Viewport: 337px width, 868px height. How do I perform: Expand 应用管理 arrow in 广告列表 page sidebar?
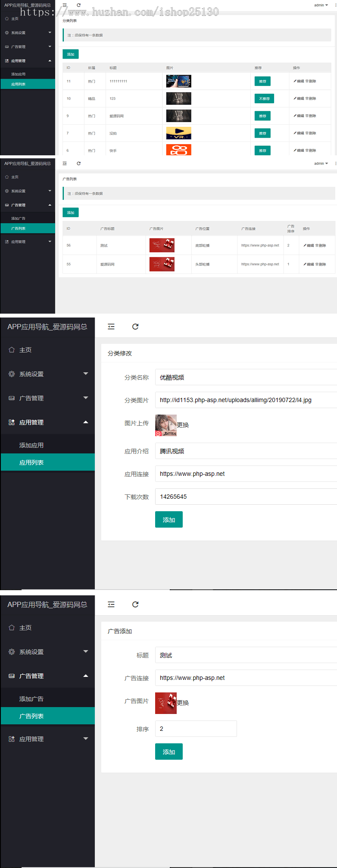tap(50, 242)
